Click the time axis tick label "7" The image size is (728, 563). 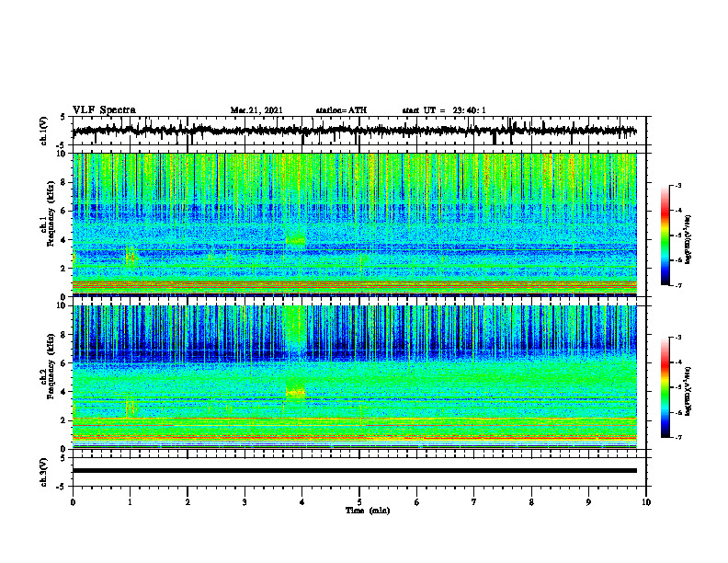point(474,502)
